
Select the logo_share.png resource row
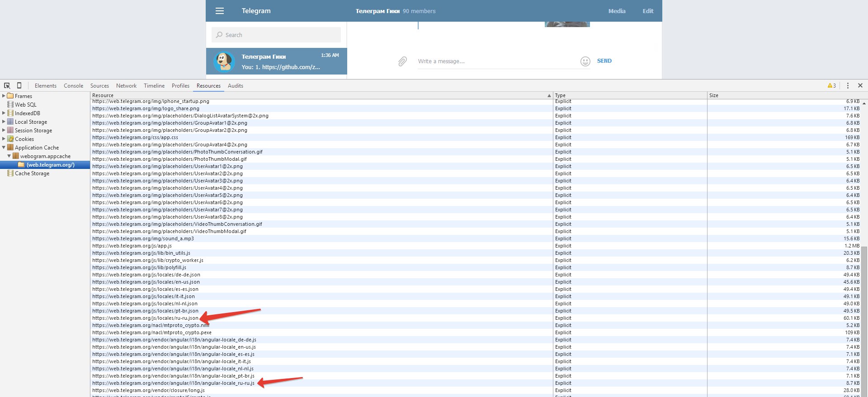pyautogui.click(x=476, y=108)
